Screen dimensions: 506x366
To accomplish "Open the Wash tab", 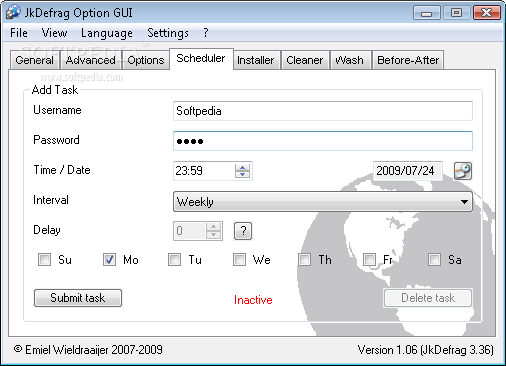I will 350,60.
